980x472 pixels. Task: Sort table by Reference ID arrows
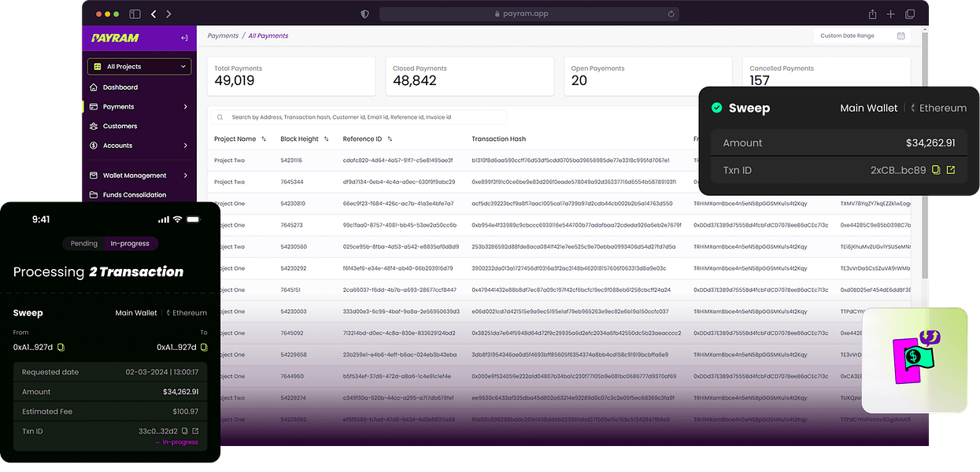[390, 139]
